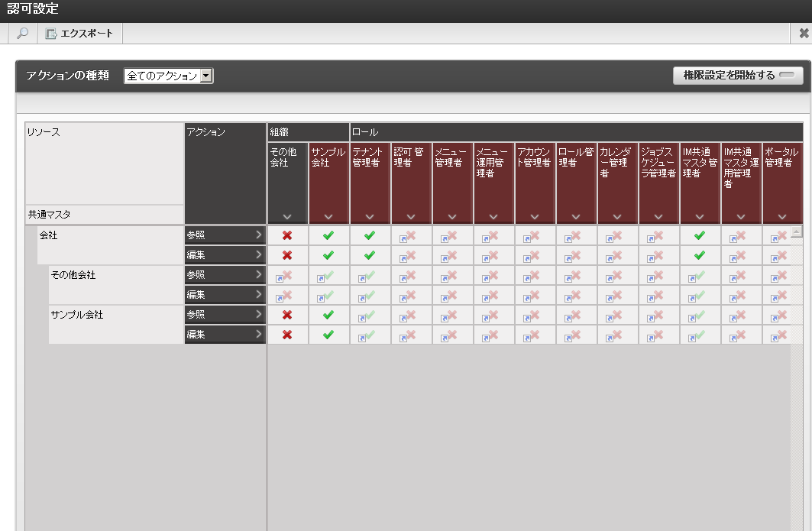Image resolution: width=812 pixels, height=531 pixels.
Task: Toggle permission 会社 編集 for その他会社 column
Action: click(287, 255)
